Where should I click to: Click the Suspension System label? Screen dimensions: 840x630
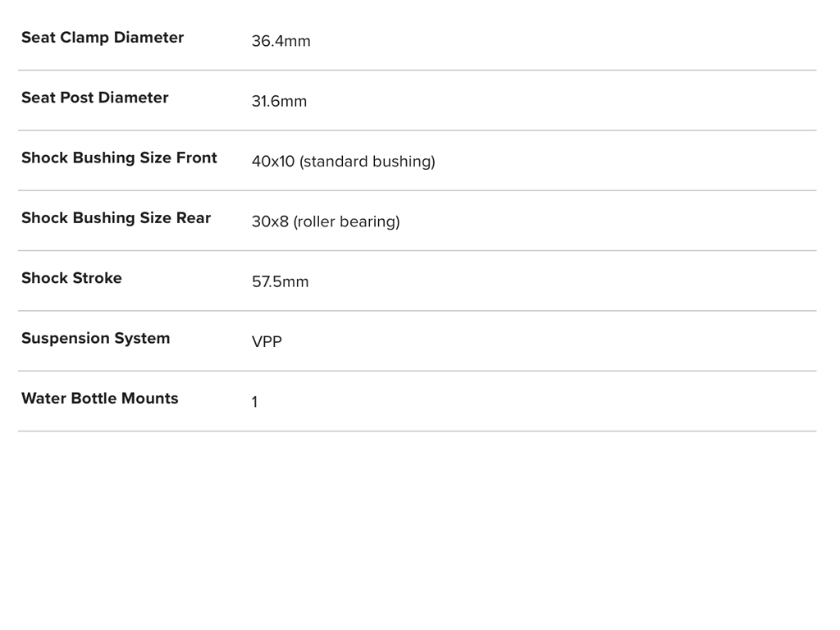tap(95, 338)
